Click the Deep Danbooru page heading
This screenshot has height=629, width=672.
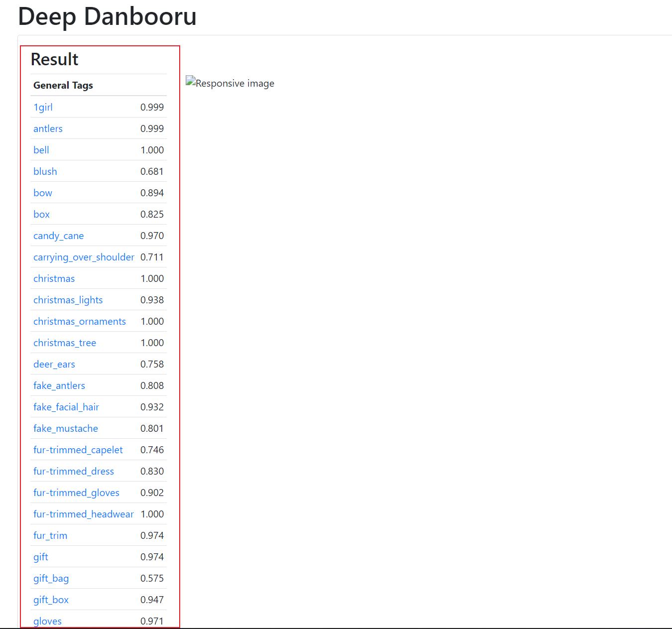[x=107, y=16]
